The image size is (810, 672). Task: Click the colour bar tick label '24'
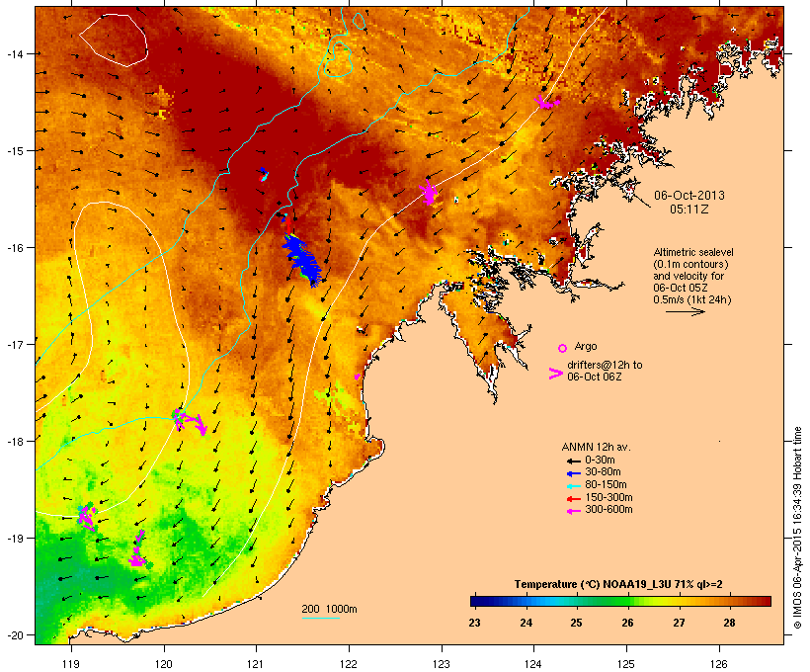[526, 623]
